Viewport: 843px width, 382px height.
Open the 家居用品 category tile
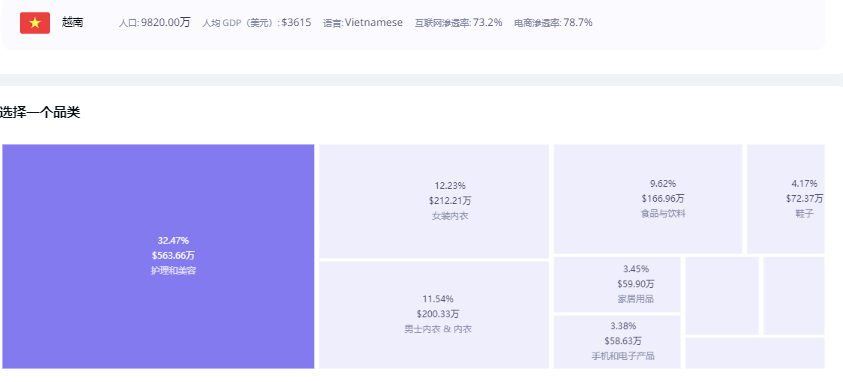[617, 284]
